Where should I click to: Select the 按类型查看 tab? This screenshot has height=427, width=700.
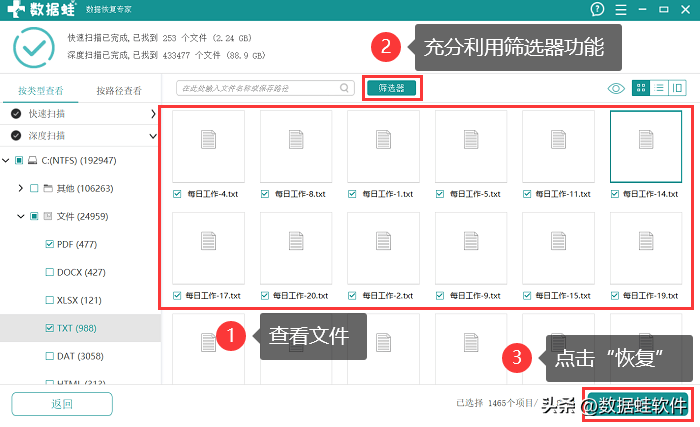pyautogui.click(x=40, y=90)
